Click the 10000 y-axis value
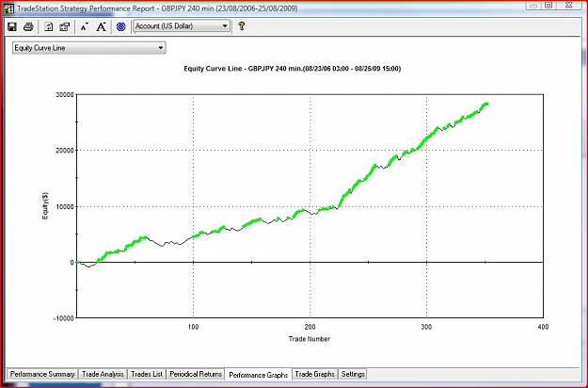This screenshot has width=588, height=388. coord(65,207)
